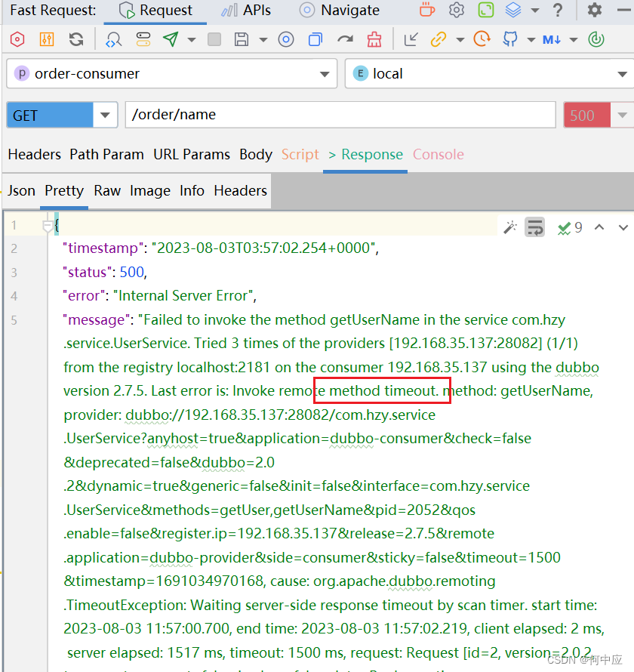Click the copy duplicate squares icon
Screen dimensions: 634x672
(315, 39)
